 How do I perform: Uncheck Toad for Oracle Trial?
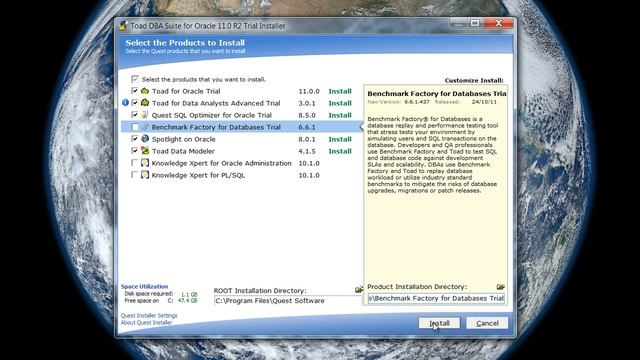(134, 91)
